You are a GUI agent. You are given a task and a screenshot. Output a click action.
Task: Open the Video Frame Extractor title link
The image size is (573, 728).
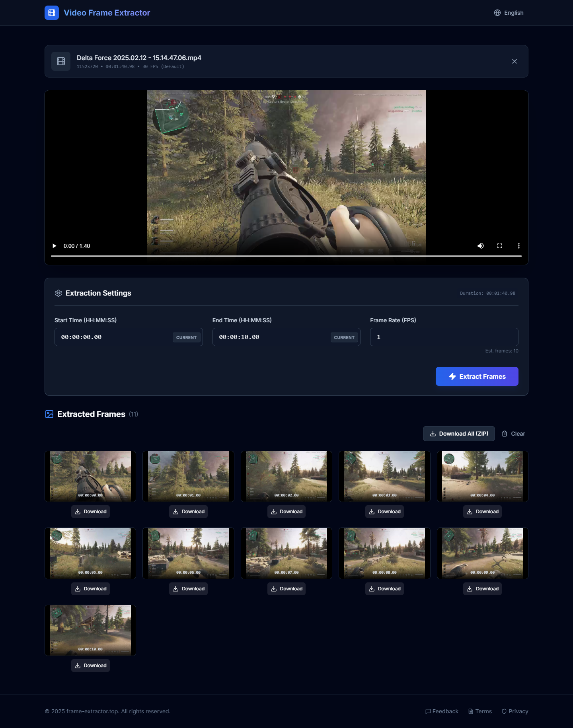click(x=107, y=13)
